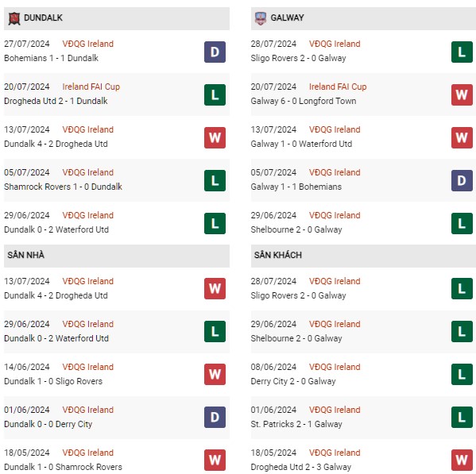Click the L badge for Drogheda Utd 2-1 Dundalk
Viewport: 476px width, 474px height.
215,94
